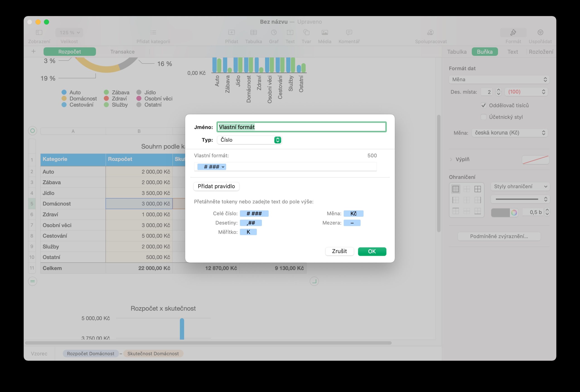Click the Komentář toolbar icon
Screen dimensions: 580x392
point(349,32)
